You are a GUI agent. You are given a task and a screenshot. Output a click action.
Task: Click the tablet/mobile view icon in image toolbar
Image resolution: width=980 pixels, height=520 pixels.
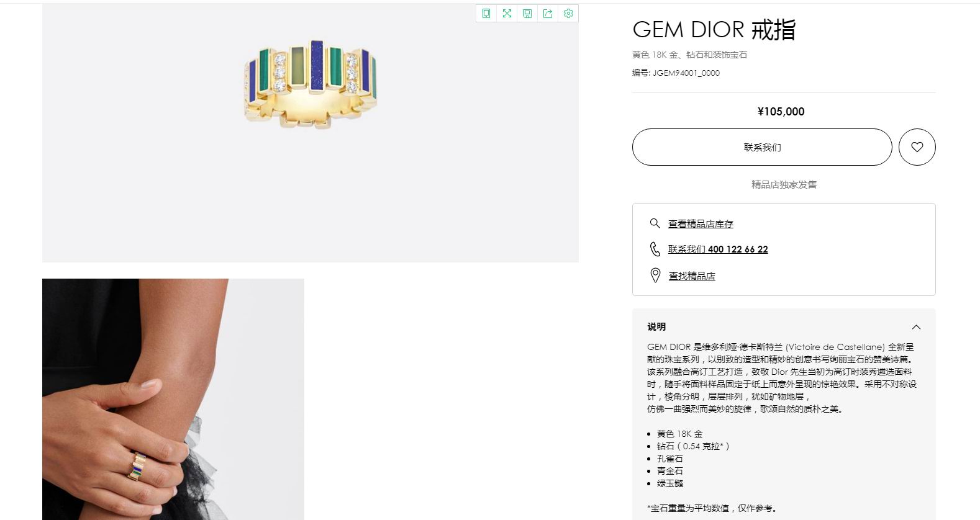[x=486, y=14]
